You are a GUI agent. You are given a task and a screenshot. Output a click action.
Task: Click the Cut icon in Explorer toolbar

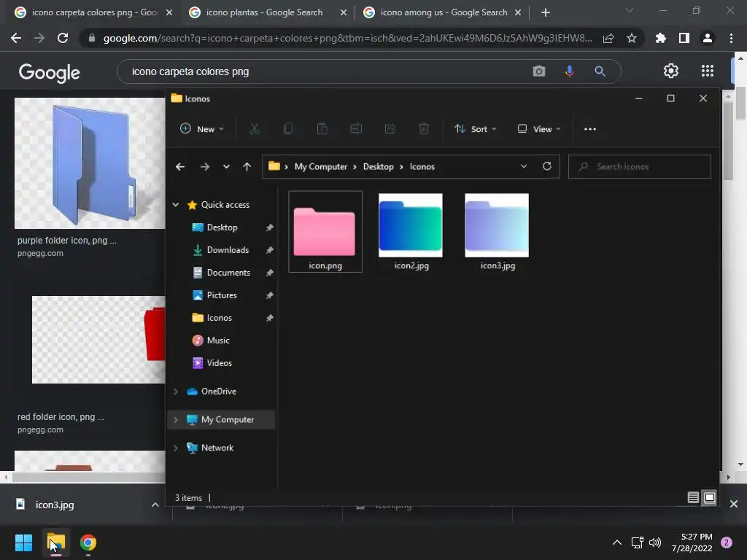pyautogui.click(x=254, y=129)
